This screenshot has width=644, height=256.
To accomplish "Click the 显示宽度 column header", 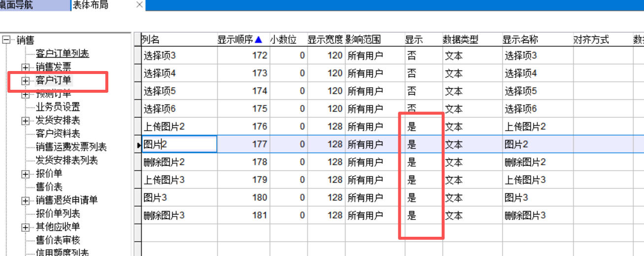I will [324, 40].
